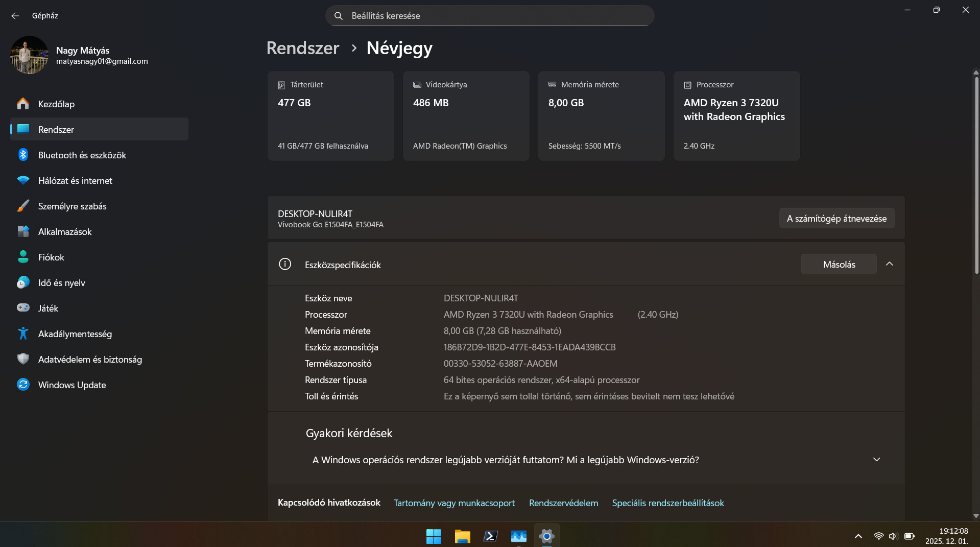980x547 pixels.
Task: Select Bluetooth és eszközök in the sidebar
Action: click(99, 155)
